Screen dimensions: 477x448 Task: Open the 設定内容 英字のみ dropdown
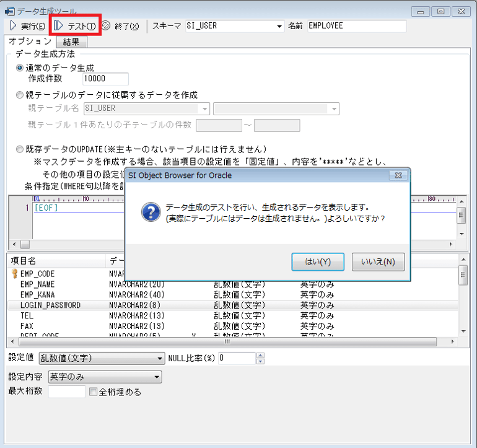click(156, 377)
